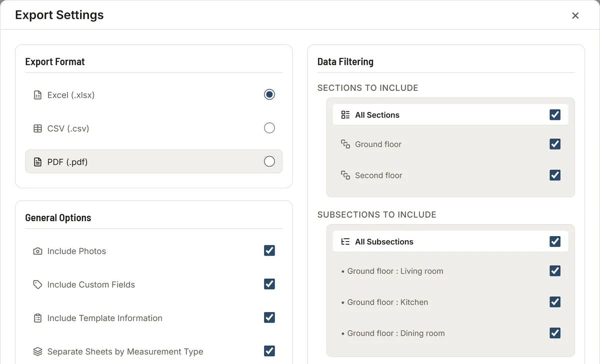Click the Second floor section label
The height and width of the screenshot is (364, 600).
[379, 175]
